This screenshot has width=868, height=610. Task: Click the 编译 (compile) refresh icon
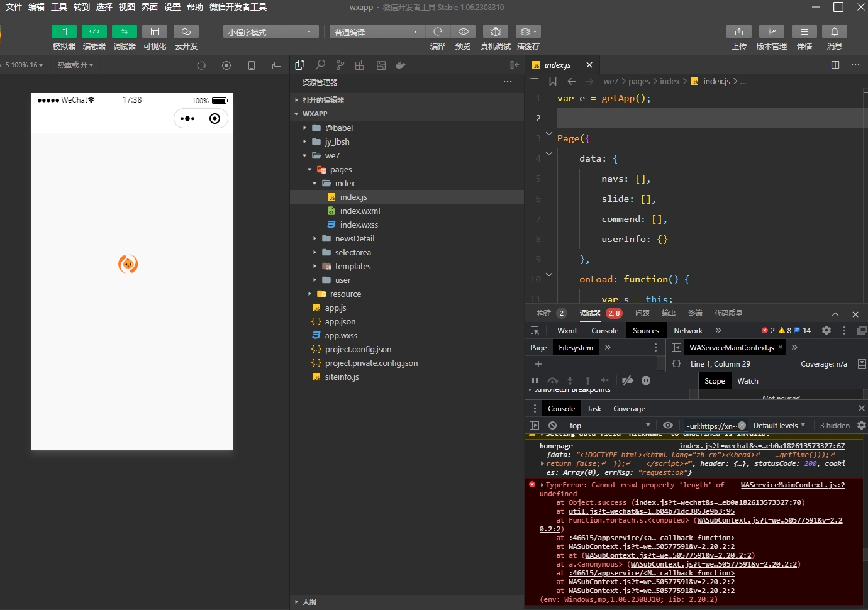coord(438,31)
